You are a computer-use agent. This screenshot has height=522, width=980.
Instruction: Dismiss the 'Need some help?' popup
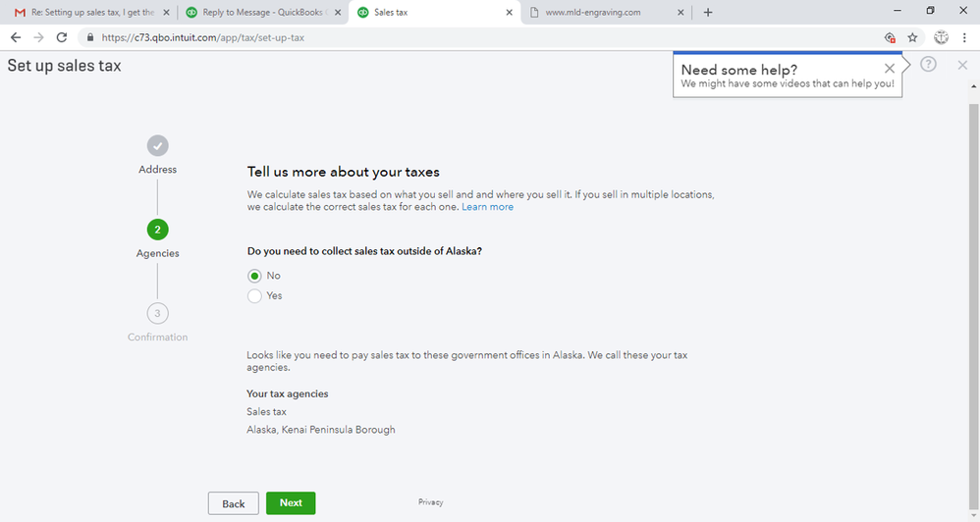(889, 69)
